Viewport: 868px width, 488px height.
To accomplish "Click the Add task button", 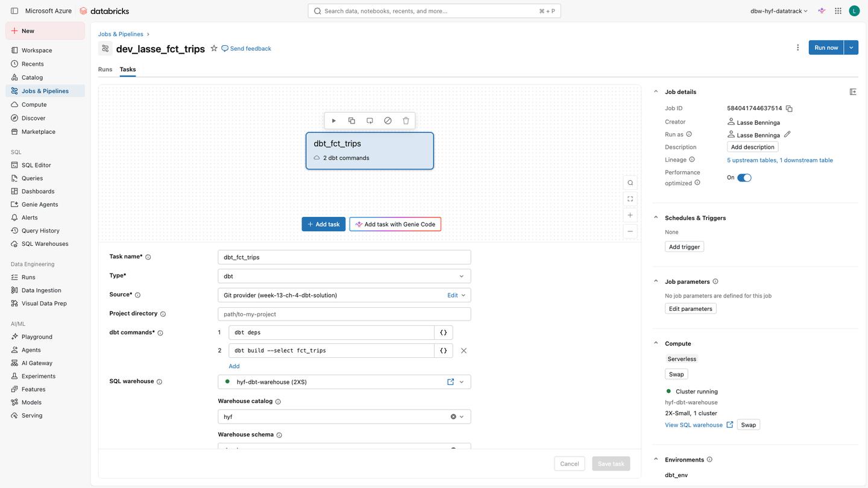I will [324, 224].
